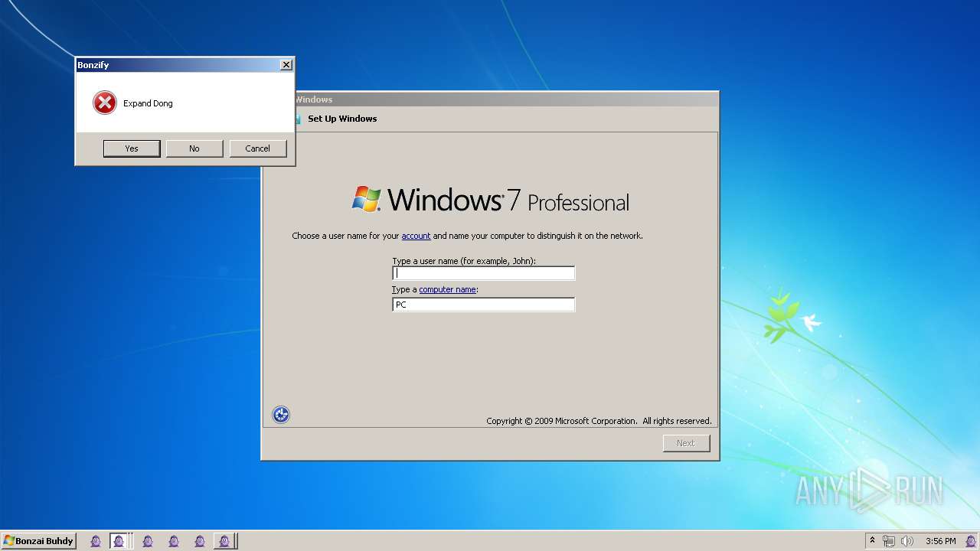Click the red error icon in Bonzify dialog
980x551 pixels.
(x=105, y=103)
